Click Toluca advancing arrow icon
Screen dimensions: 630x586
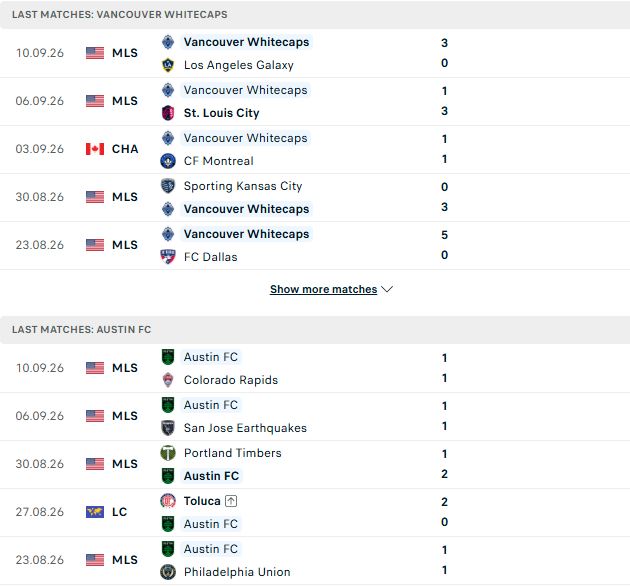231,501
